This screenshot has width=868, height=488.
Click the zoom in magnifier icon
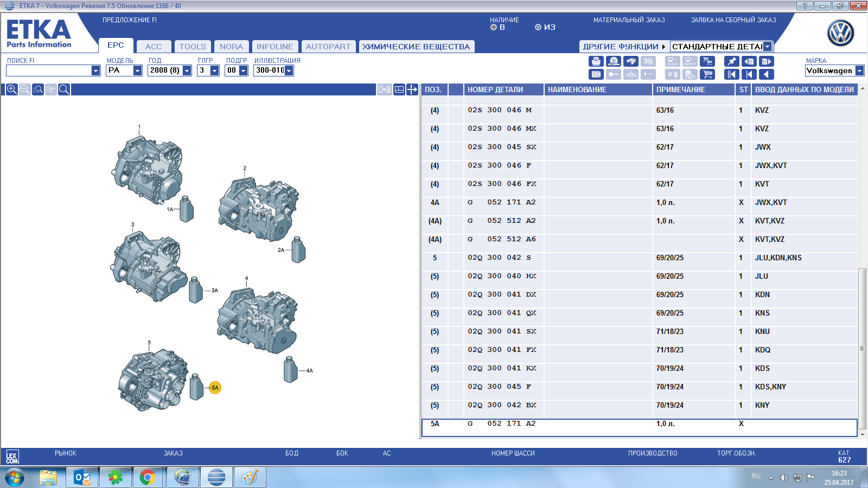[x=11, y=89]
